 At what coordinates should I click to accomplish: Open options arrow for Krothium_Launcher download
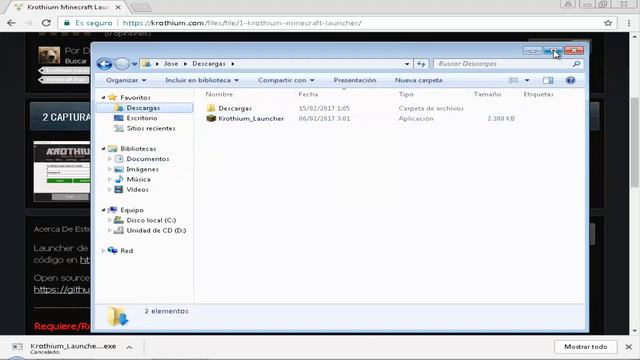tap(129, 347)
